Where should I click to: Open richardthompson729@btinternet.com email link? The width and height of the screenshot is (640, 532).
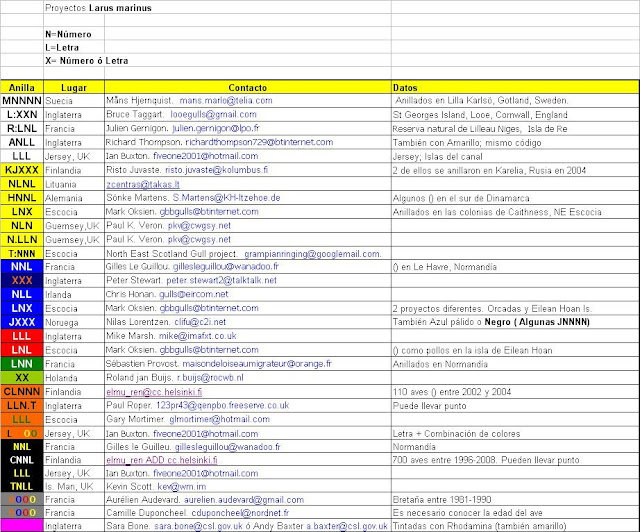259,142
